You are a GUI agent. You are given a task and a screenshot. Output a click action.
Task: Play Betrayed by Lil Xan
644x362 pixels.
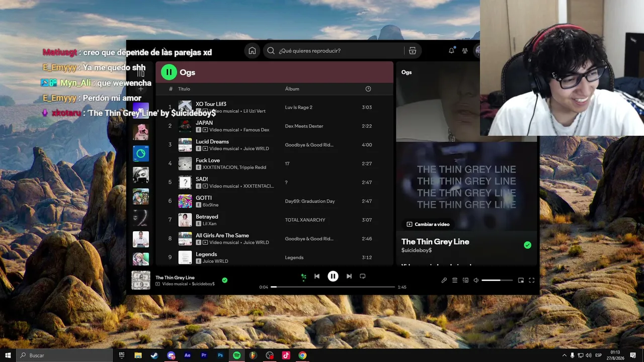click(x=275, y=220)
